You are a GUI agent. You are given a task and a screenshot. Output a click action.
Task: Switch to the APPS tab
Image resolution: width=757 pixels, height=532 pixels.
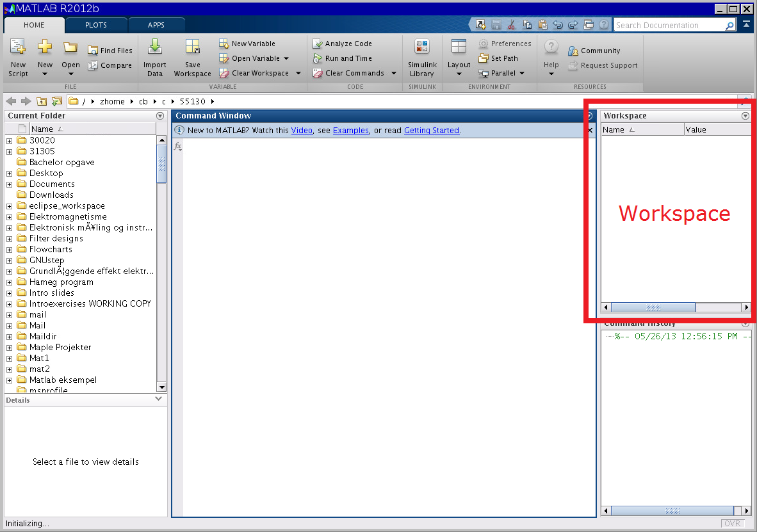tap(156, 25)
